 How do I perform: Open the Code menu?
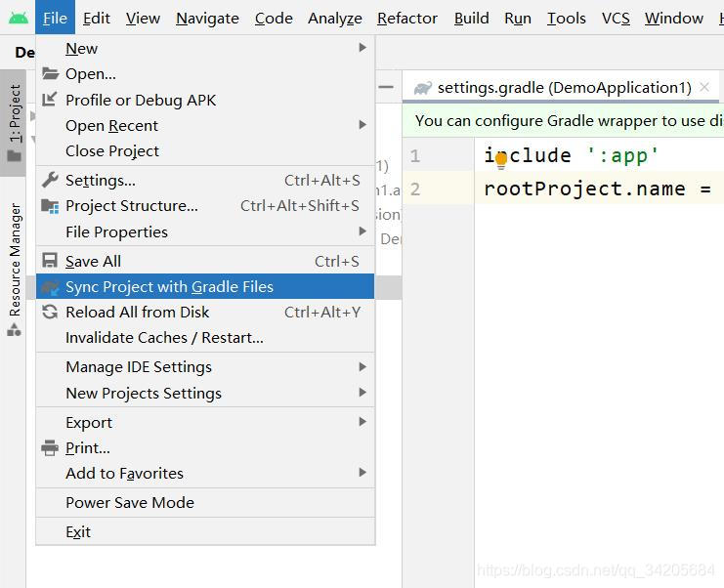(274, 18)
